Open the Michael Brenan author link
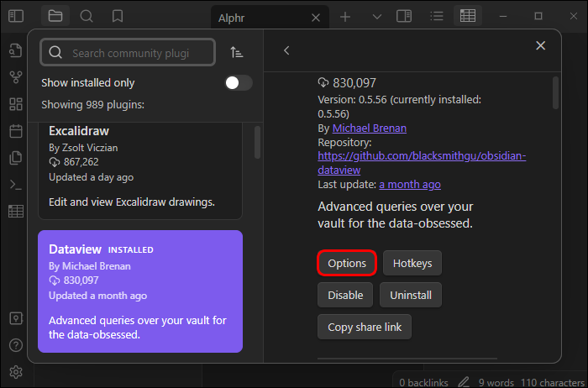588x388 pixels. pyautogui.click(x=369, y=128)
